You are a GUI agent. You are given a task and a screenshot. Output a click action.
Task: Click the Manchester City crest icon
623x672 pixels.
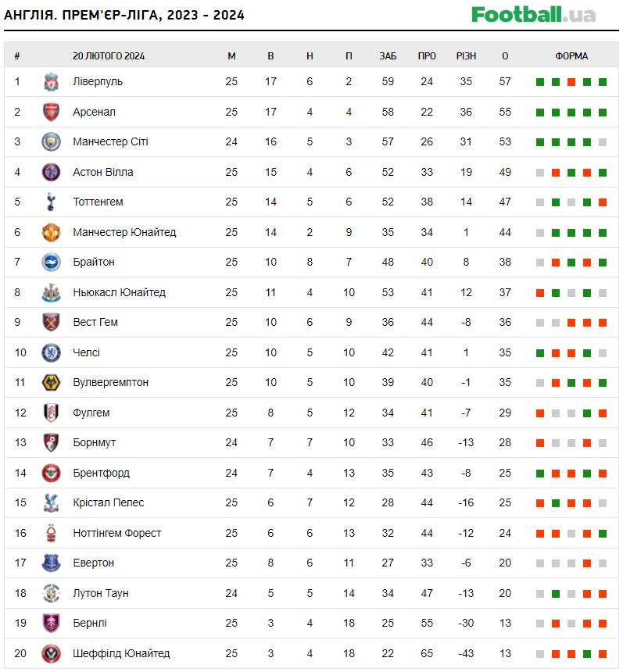click(51, 142)
